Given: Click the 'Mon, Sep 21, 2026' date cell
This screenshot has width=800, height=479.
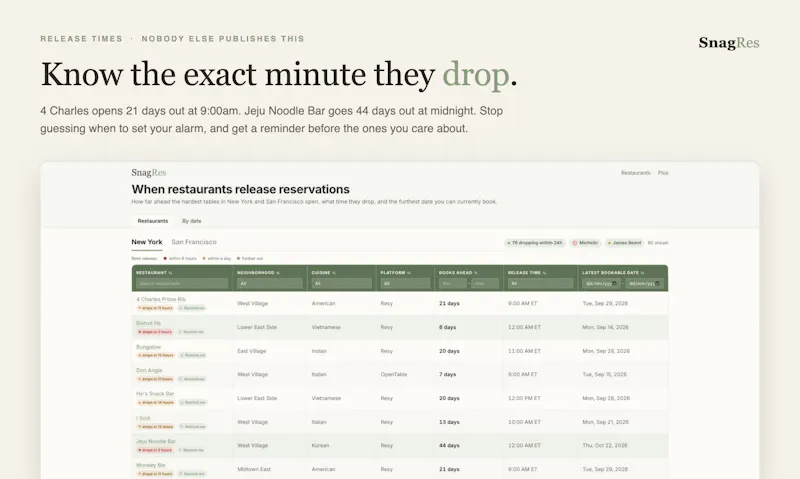Looking at the screenshot, I should click(x=605, y=422).
